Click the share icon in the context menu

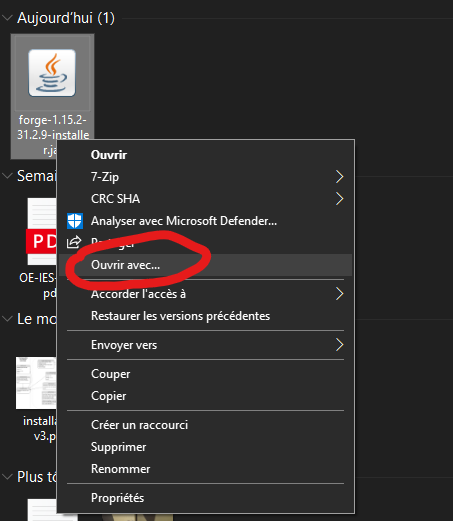[x=74, y=242]
